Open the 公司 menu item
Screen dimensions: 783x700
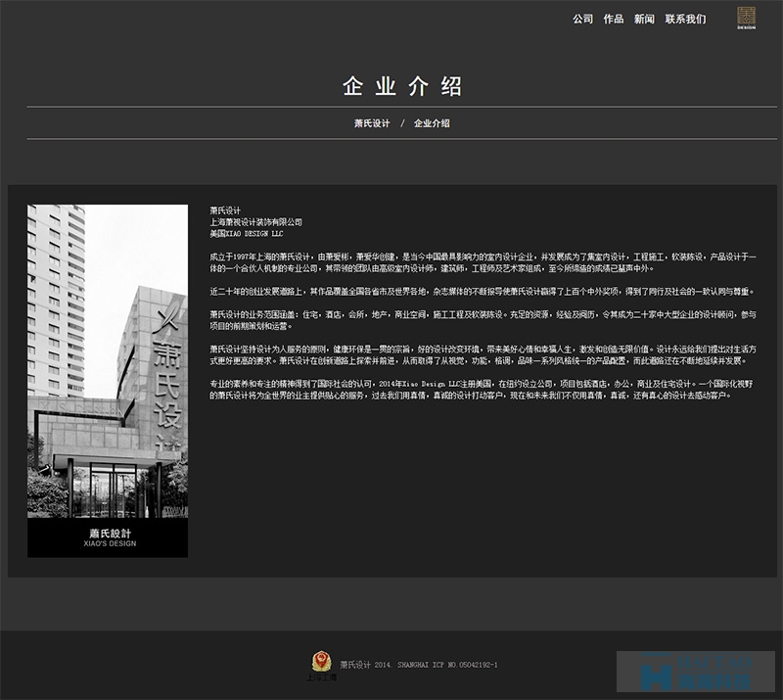pyautogui.click(x=582, y=19)
